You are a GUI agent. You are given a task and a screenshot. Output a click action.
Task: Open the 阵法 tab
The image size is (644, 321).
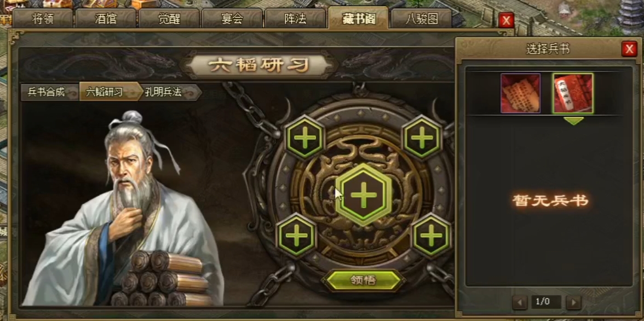295,19
